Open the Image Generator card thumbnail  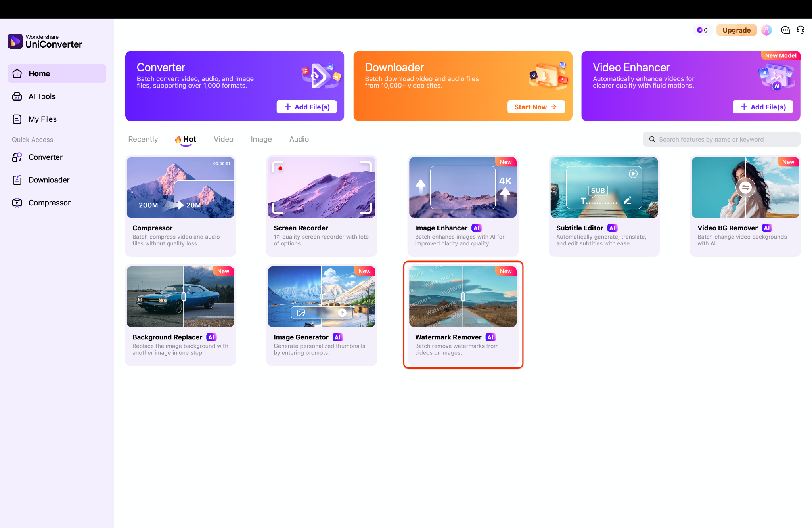point(322,297)
